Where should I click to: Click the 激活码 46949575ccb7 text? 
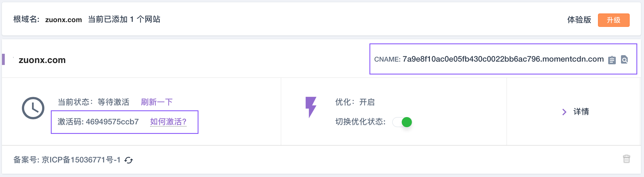coord(98,122)
